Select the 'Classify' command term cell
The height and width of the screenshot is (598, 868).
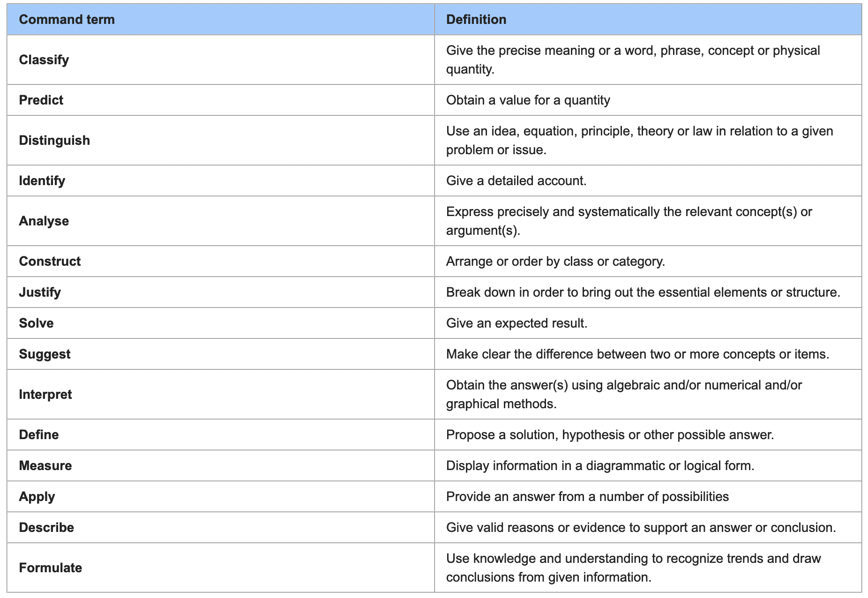44,60
